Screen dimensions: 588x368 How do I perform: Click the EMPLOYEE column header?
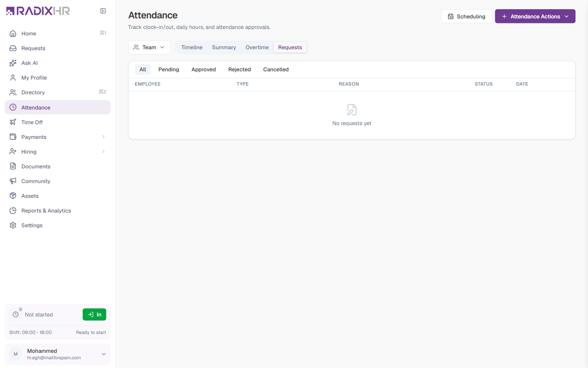147,84
